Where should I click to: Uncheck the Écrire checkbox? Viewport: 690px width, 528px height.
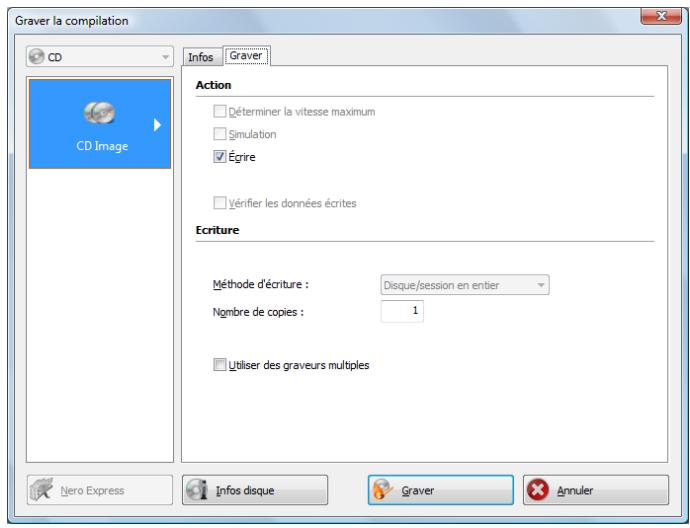pyautogui.click(x=220, y=157)
